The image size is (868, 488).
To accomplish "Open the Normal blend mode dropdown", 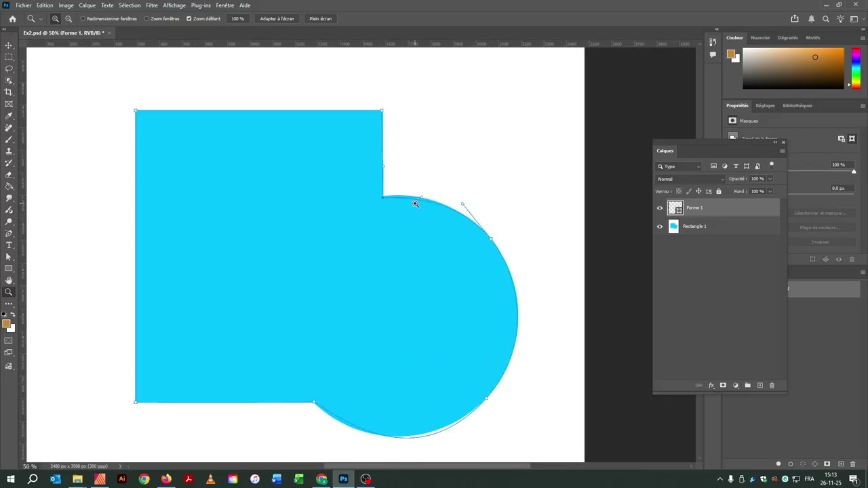I will [x=690, y=179].
